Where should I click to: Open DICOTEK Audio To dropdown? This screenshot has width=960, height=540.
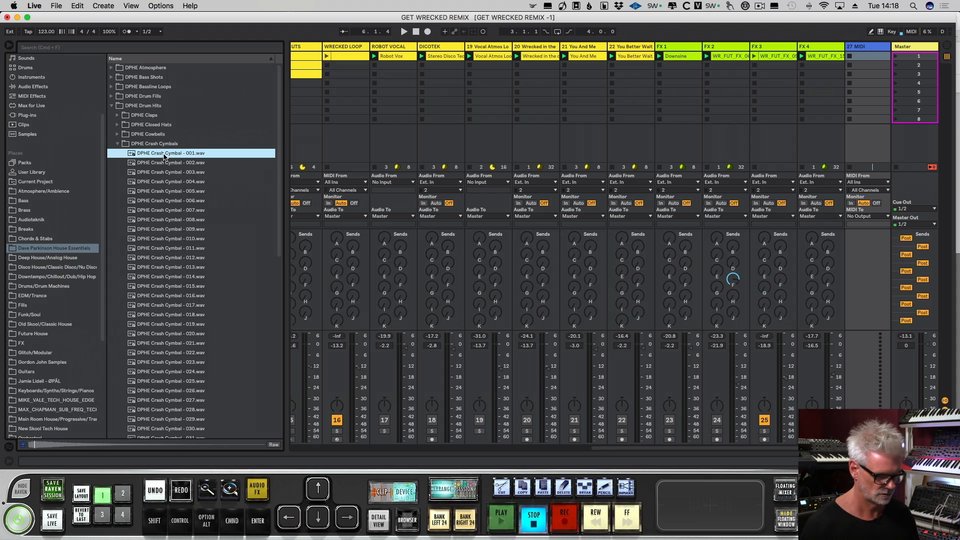pyautogui.click(x=440, y=216)
